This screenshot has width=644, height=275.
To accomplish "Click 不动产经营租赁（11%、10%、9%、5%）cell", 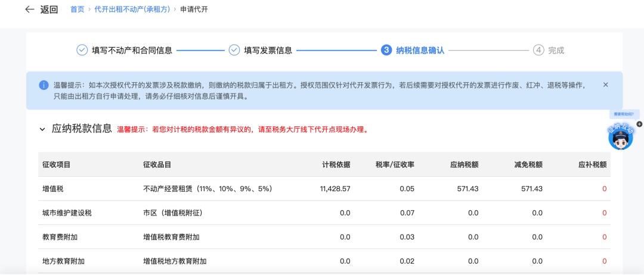I will pos(208,189).
